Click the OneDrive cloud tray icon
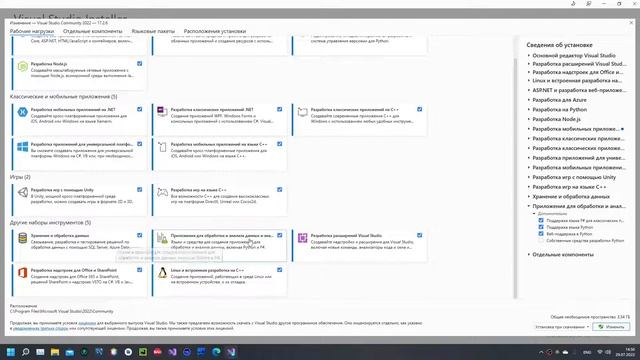This screenshot has width=640, height=360. [565, 352]
